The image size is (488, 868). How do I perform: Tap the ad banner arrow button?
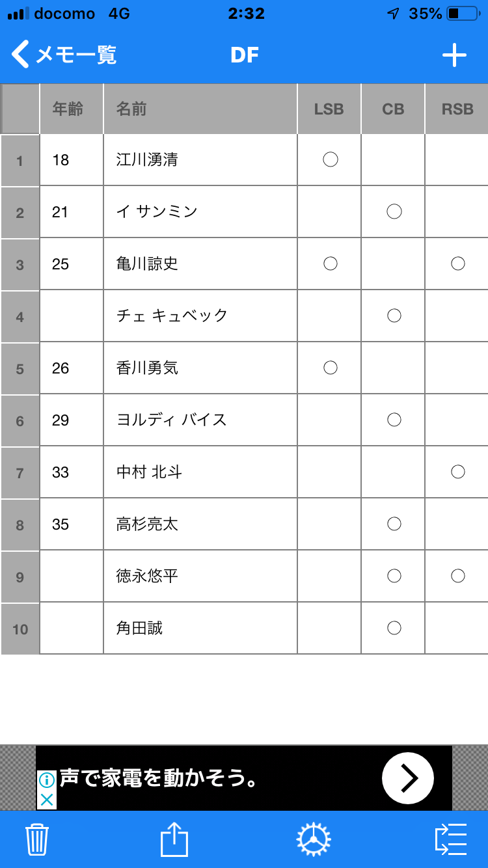click(x=407, y=778)
